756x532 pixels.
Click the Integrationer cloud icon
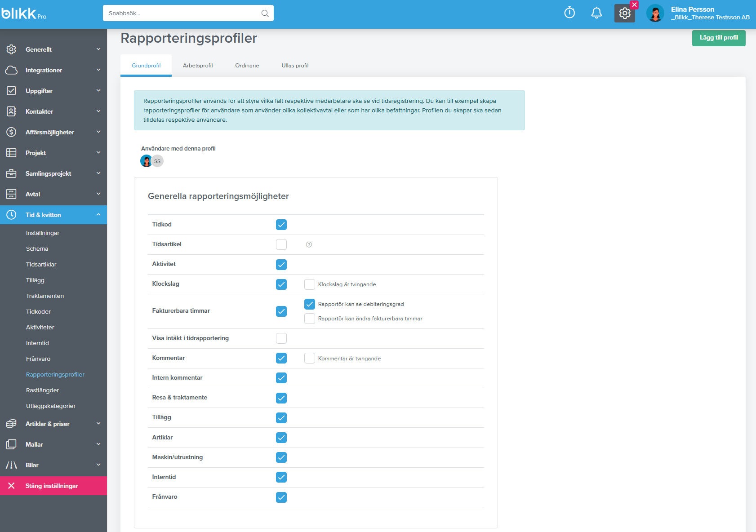coord(11,70)
